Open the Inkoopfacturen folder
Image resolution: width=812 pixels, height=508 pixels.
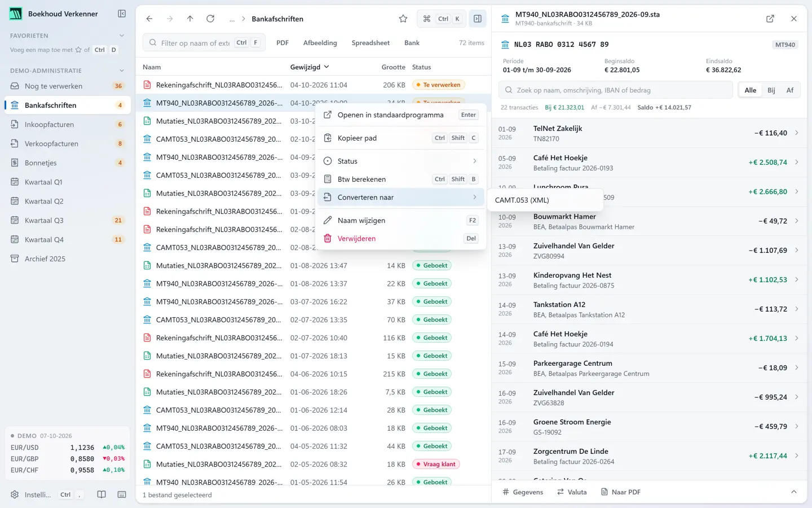[x=68, y=125]
